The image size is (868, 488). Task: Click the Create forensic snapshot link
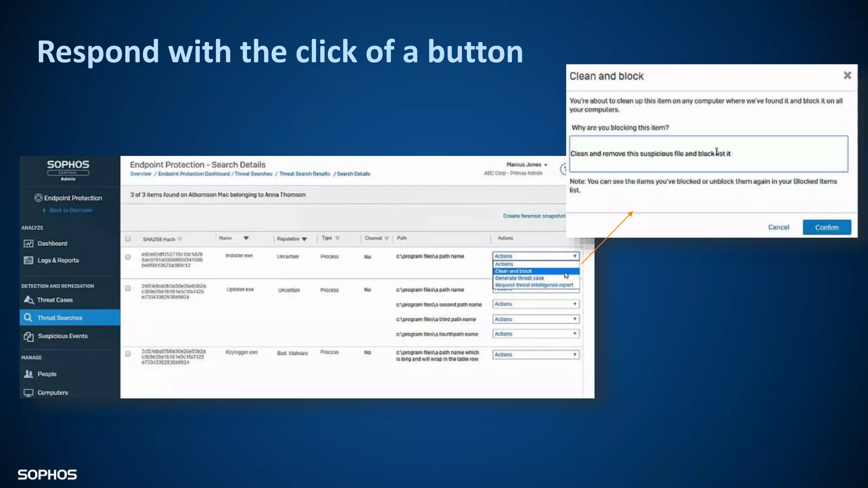[x=534, y=216]
